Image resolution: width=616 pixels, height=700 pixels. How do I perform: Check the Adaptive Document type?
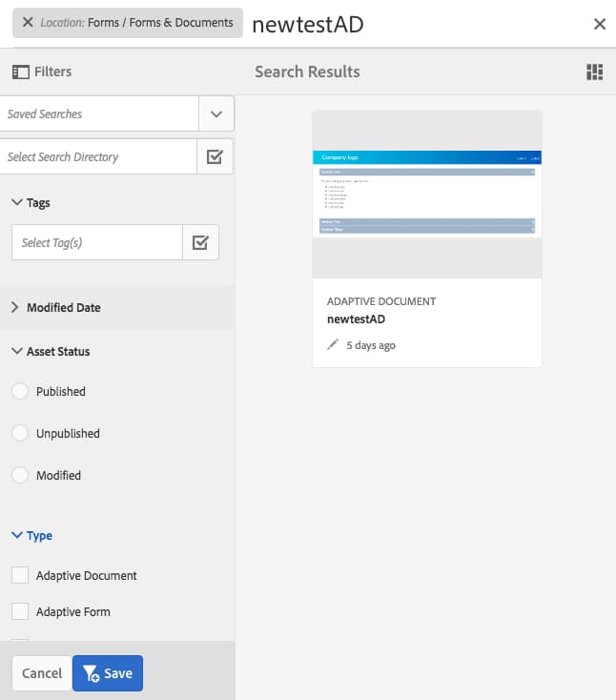click(20, 575)
